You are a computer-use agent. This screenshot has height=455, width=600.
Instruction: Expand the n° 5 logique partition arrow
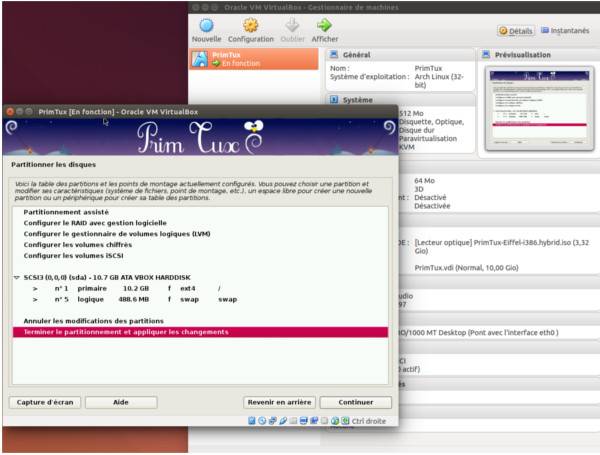pyautogui.click(x=35, y=300)
